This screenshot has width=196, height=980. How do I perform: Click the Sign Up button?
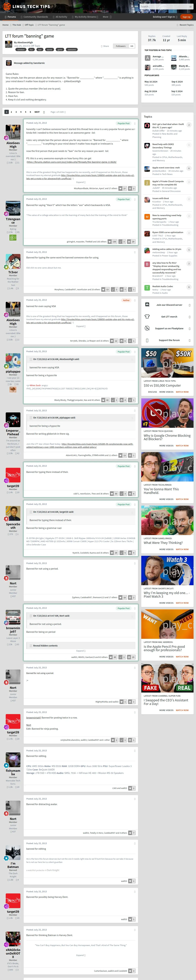(187, 17)
